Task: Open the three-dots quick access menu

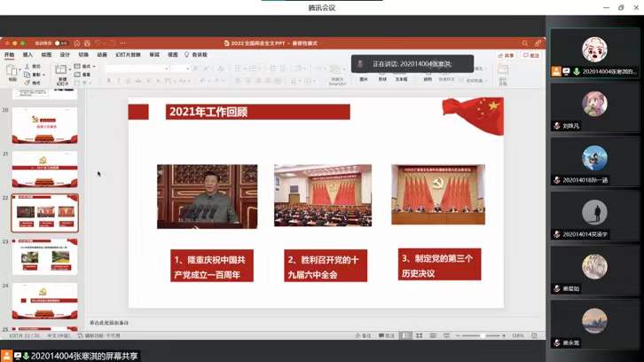Action: [123, 43]
